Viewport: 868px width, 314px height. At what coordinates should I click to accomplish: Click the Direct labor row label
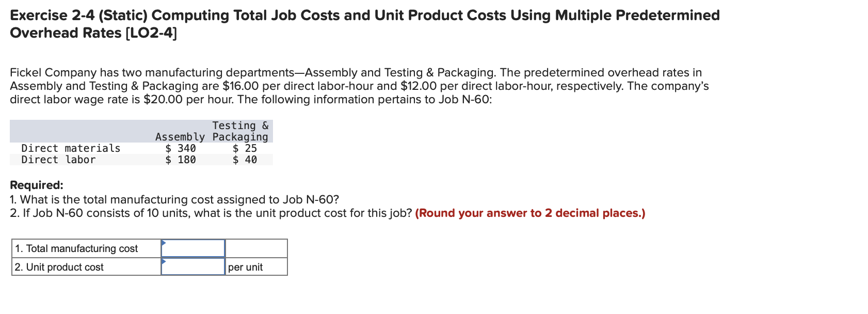(58, 160)
